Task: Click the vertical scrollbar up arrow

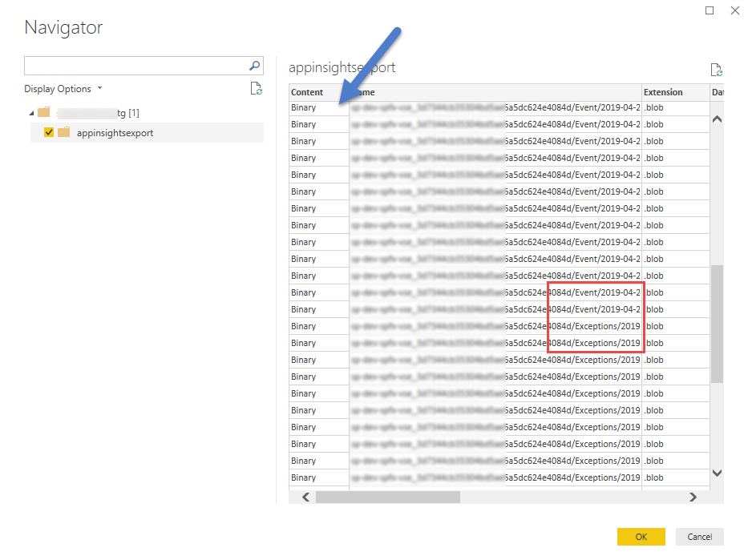Action: [x=717, y=119]
